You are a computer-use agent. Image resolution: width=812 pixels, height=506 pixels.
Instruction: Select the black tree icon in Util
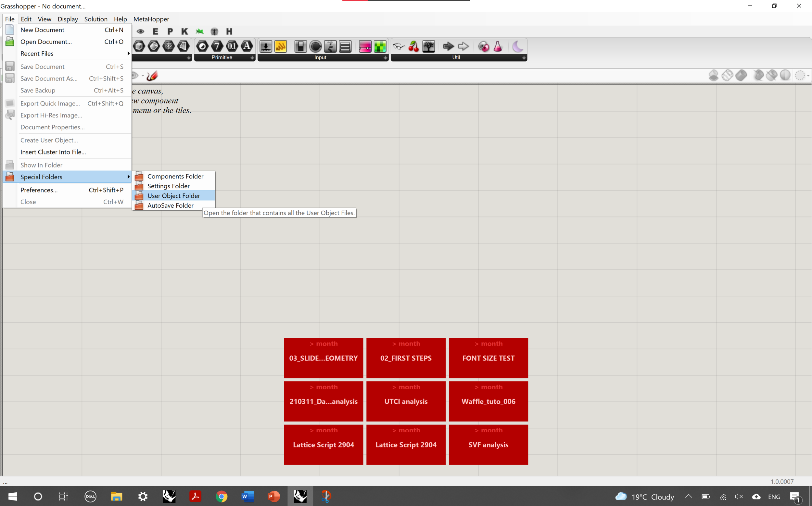(429, 46)
